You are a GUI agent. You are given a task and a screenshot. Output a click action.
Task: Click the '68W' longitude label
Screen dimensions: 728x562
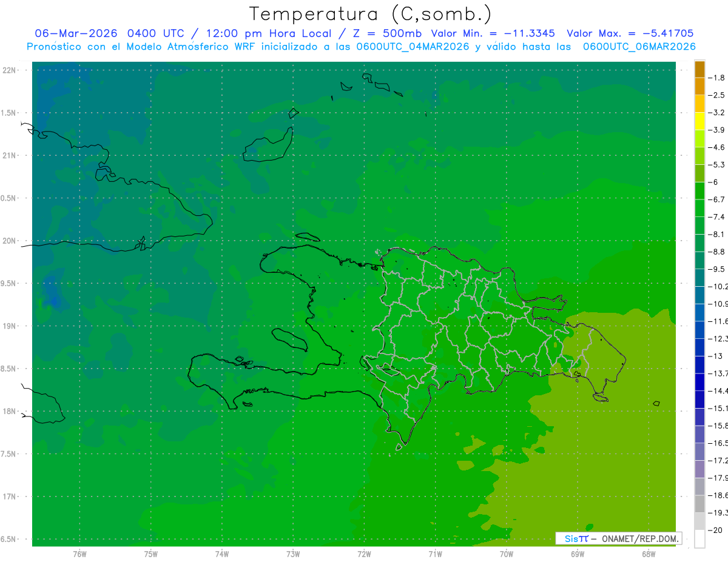click(x=649, y=554)
